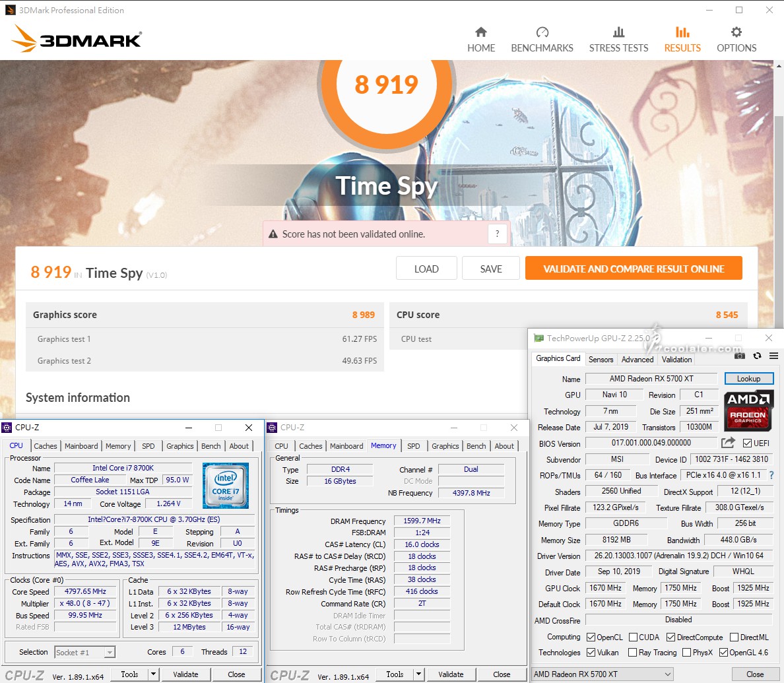Viewport: 784px width, 683px height.
Task: Click the Intel Core i7 badge in CPU-Z
Action: click(x=226, y=485)
